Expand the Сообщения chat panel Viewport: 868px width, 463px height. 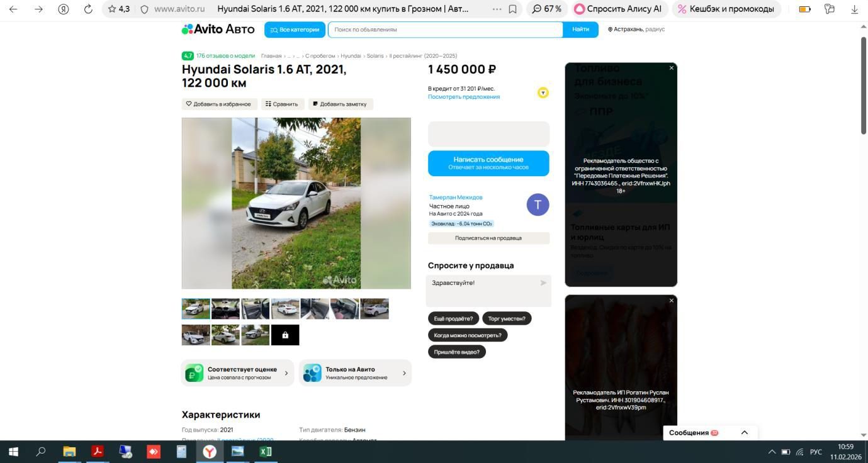[745, 433]
